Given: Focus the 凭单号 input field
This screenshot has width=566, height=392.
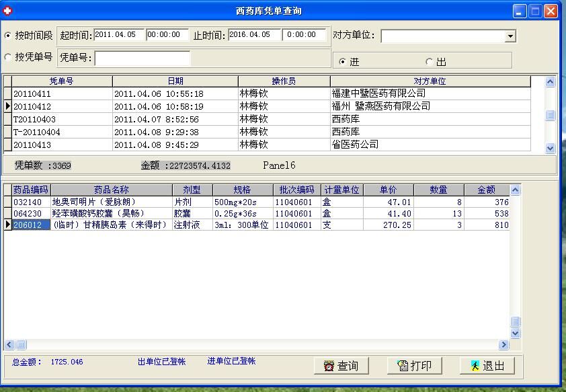Looking at the screenshot, I should click(x=143, y=58).
